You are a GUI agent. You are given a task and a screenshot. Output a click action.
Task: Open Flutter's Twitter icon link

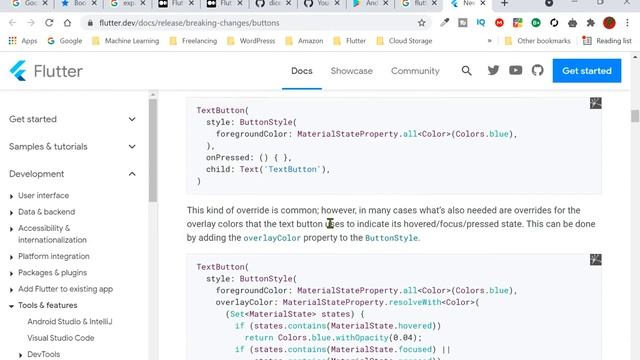click(493, 71)
